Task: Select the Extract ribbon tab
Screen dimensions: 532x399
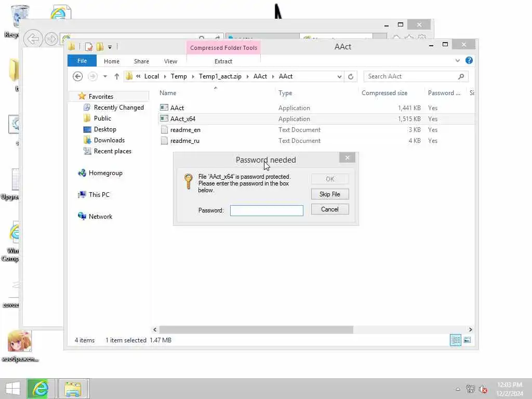Action: 223,61
